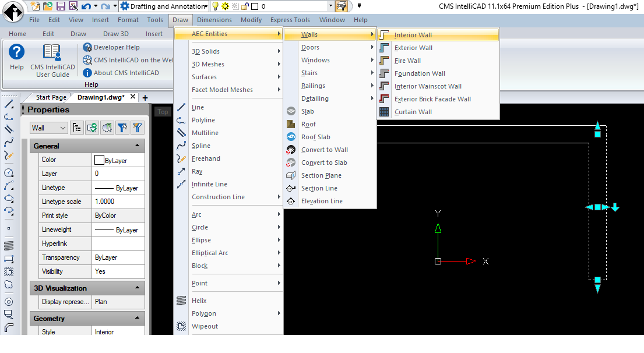Switch to the Start Page tab
Image resolution: width=644 pixels, height=353 pixels.
(51, 97)
